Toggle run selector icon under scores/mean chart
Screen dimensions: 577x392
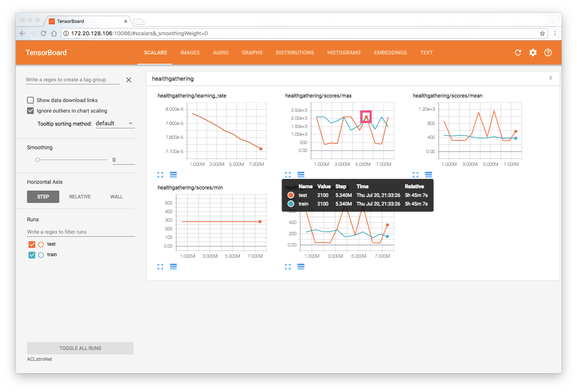pos(428,174)
